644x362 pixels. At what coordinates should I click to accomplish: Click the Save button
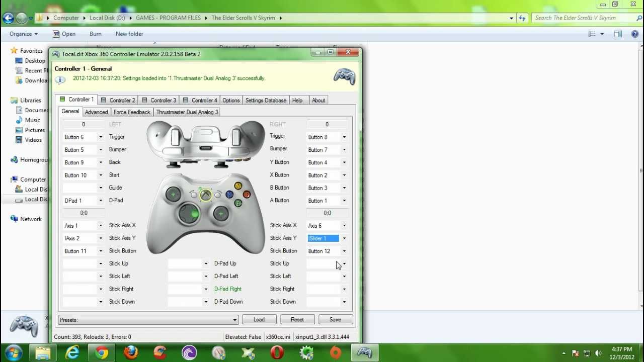pyautogui.click(x=335, y=320)
